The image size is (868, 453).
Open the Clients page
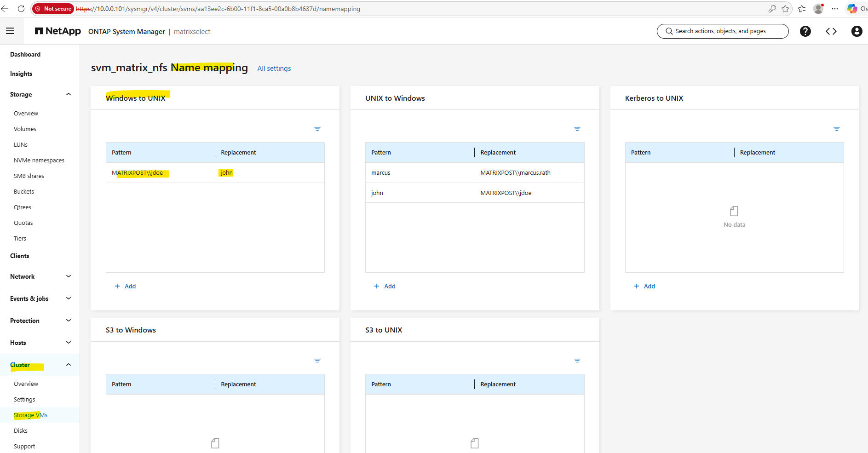(x=20, y=256)
